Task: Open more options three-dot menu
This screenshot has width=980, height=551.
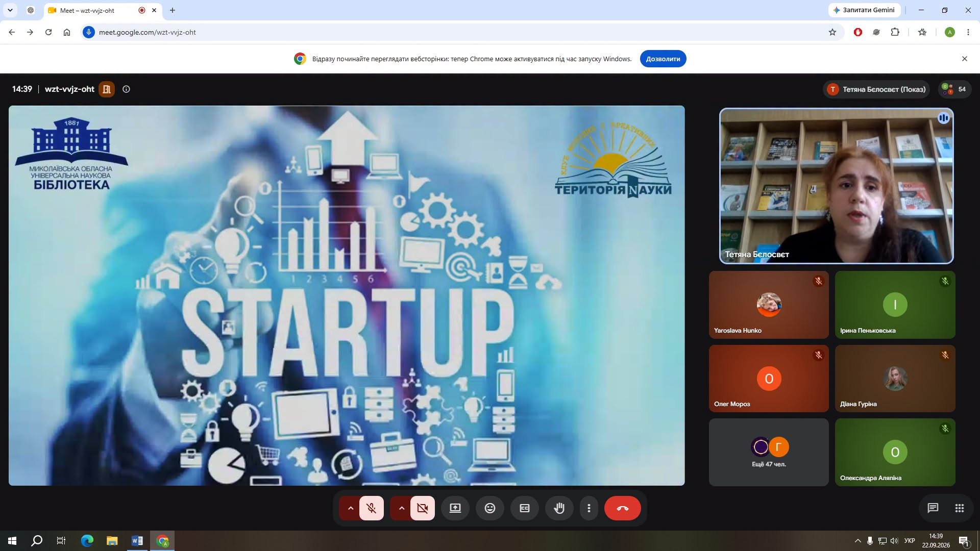Action: (589, 508)
